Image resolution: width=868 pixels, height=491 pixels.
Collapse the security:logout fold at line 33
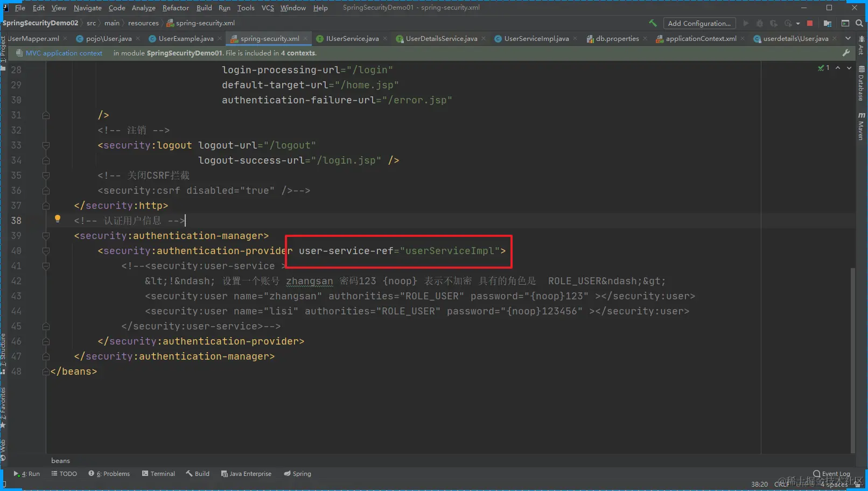click(x=46, y=145)
